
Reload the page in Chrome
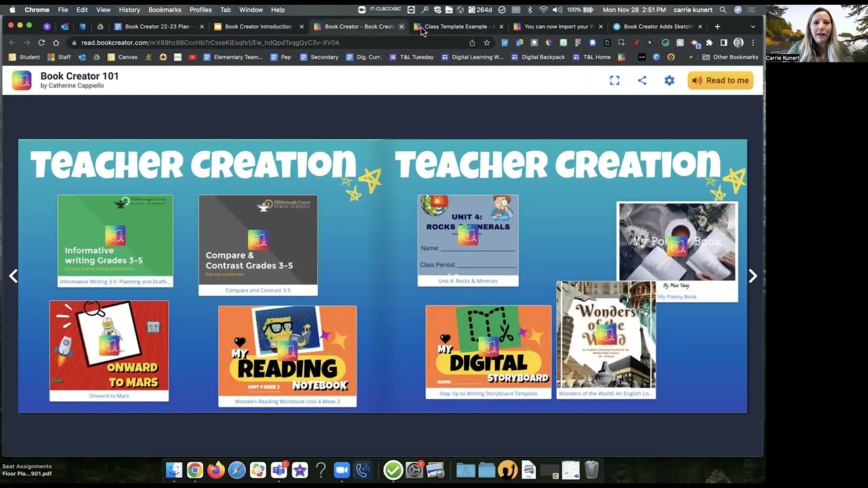[41, 42]
